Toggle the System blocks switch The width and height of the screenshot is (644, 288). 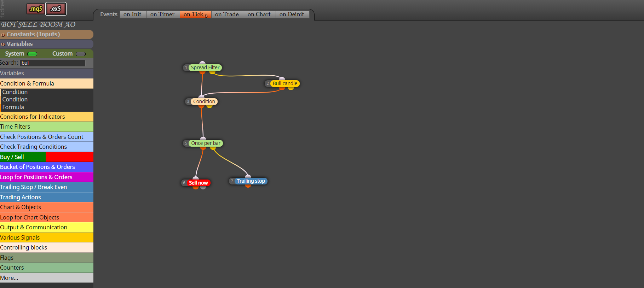(x=32, y=54)
